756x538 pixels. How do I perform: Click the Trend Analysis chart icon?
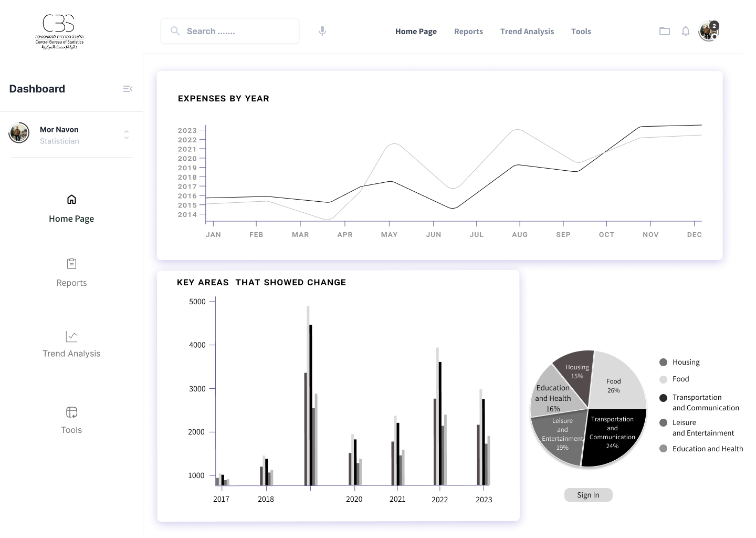[x=71, y=336]
